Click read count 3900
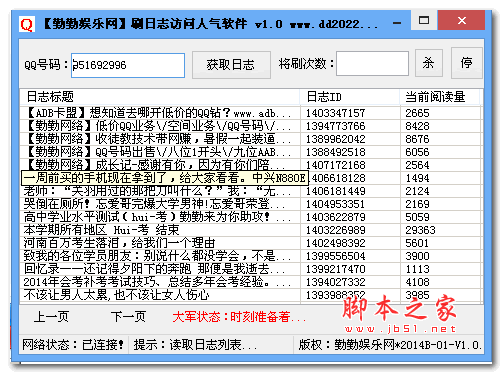The image size is (503, 375). (x=417, y=256)
